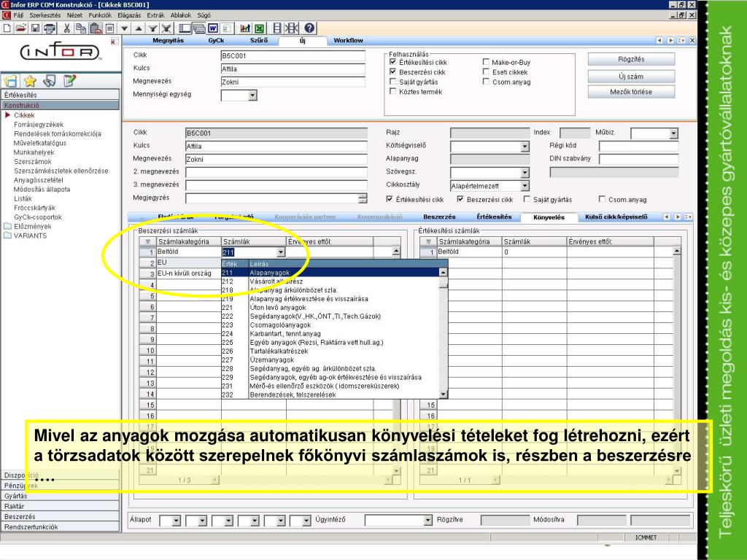
Task: Click the Open folder toolbar icon
Action: (x=20, y=28)
